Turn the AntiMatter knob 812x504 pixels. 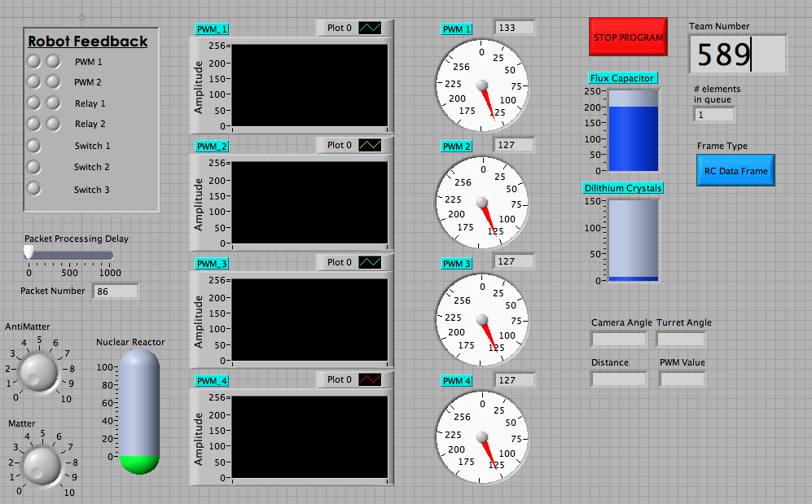38,372
